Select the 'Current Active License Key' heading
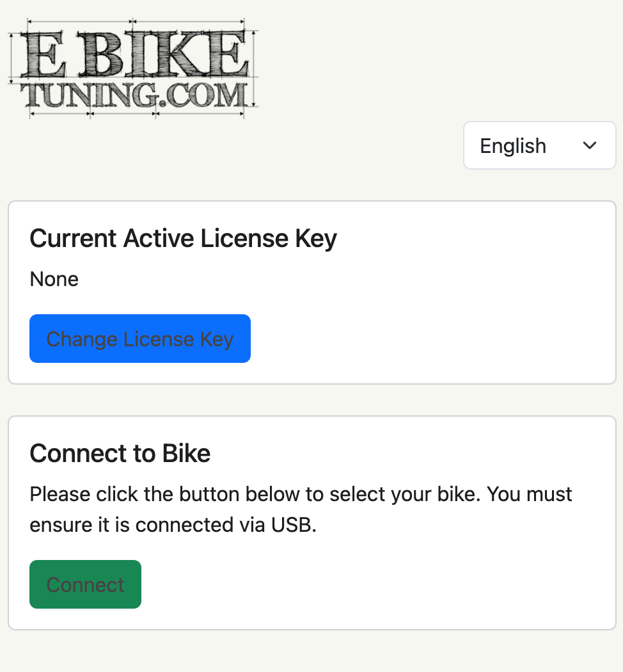The image size is (623, 672). tap(184, 239)
